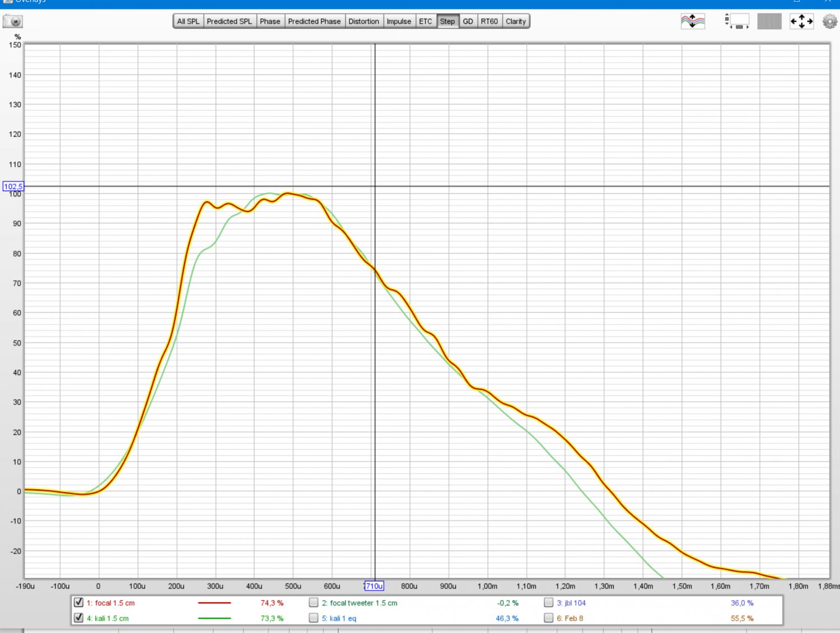
Task: Uncheck the kali 1.5 cm trace
Action: pos(79,618)
